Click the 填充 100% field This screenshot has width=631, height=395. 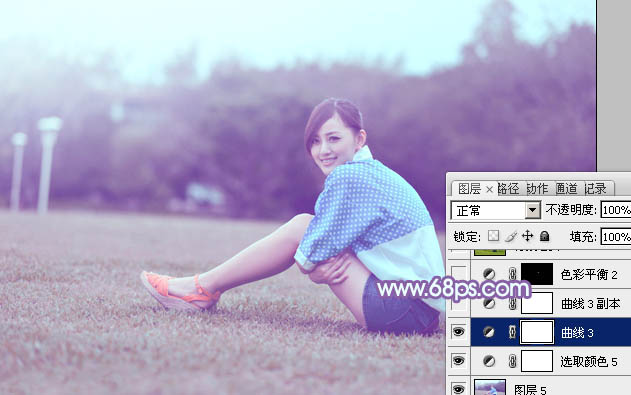[x=616, y=237]
